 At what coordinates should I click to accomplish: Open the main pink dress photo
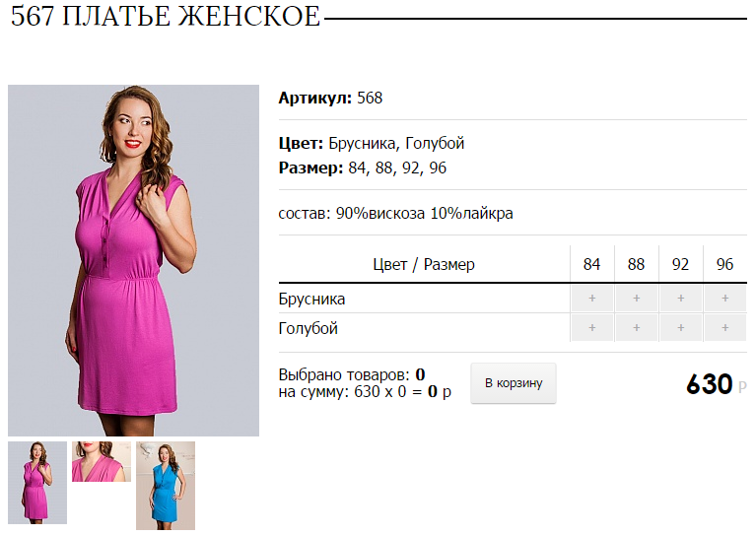click(x=133, y=261)
